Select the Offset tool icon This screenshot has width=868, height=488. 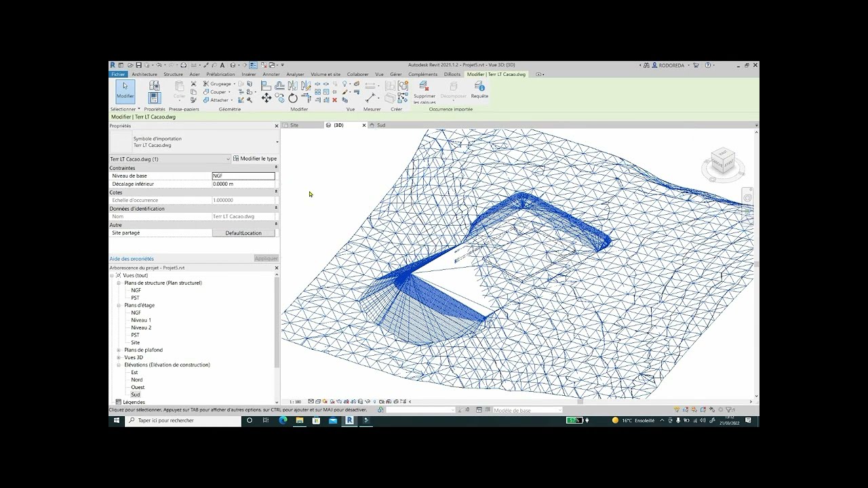tap(279, 86)
